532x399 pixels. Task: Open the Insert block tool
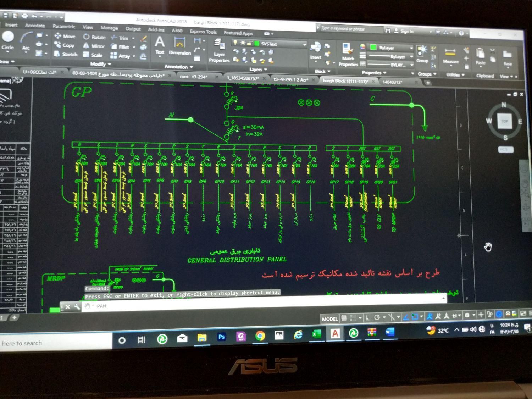(315, 50)
